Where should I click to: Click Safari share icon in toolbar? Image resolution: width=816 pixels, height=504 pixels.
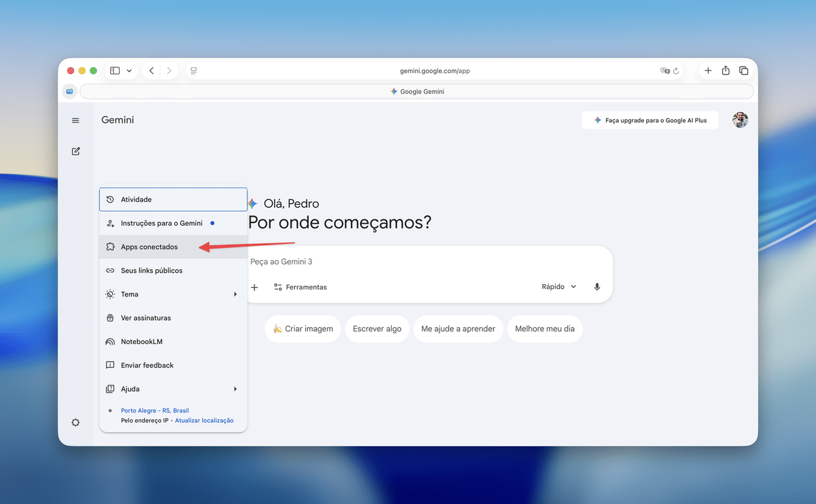[x=725, y=71]
